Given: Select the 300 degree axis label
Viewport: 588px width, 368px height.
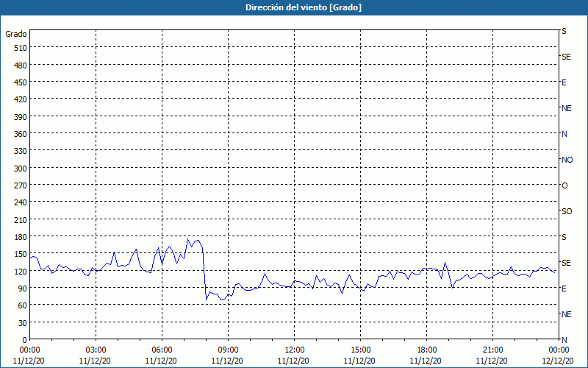Looking at the screenshot, I should (21, 169).
